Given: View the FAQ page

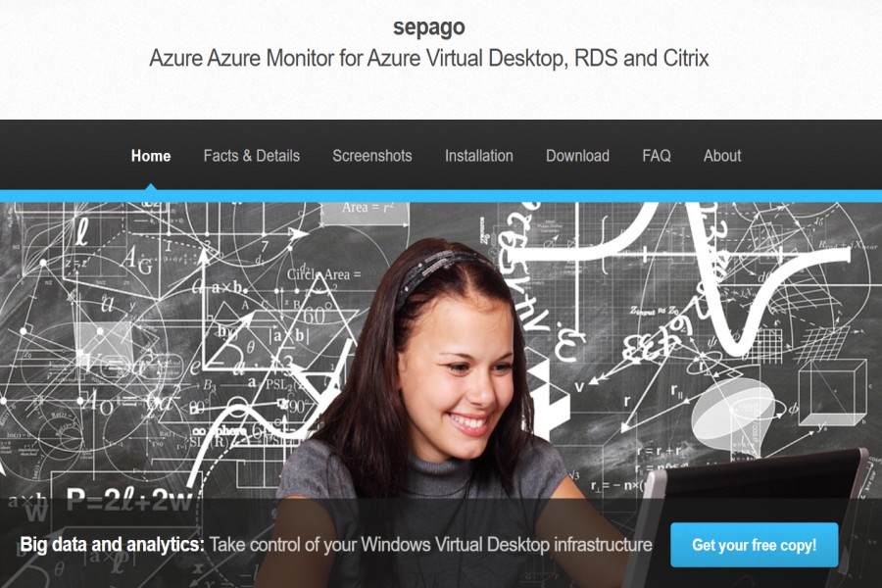Looking at the screenshot, I should [657, 155].
